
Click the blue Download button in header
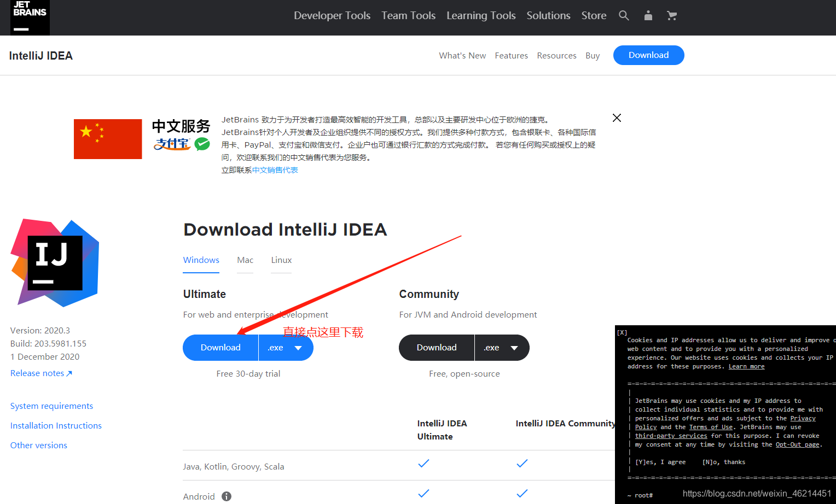pyautogui.click(x=649, y=55)
